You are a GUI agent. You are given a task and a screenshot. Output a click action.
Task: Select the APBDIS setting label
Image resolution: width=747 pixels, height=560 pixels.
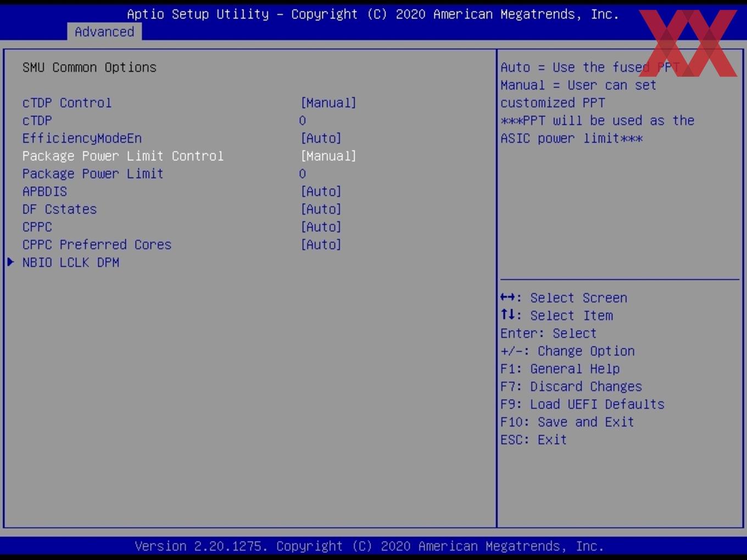[x=44, y=191]
